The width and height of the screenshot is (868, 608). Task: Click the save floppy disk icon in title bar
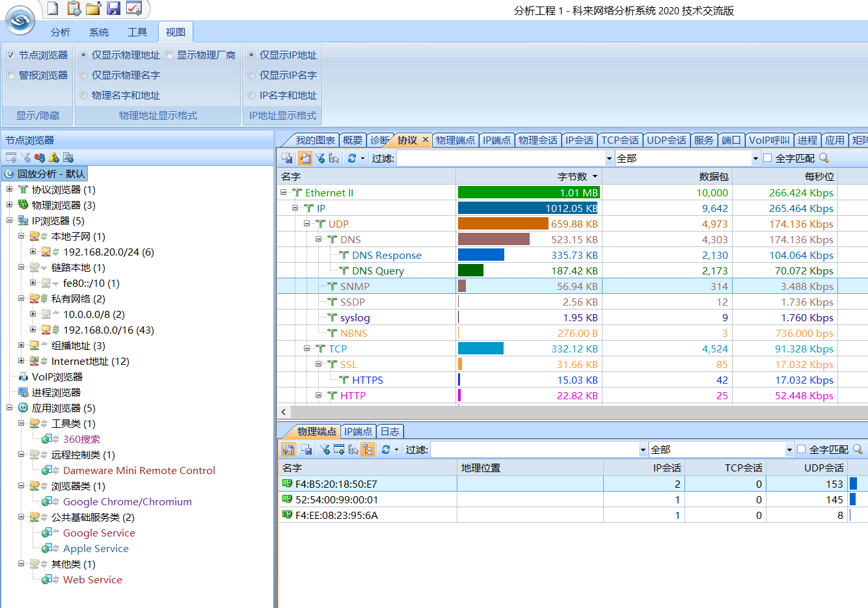114,8
